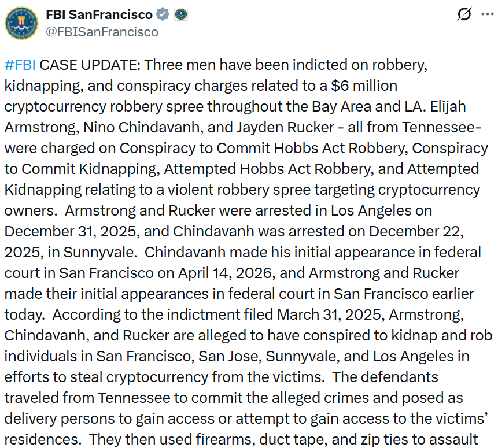This screenshot has height=448, width=498.
Task: Open the #FBI hashtag link
Action: coord(20,65)
